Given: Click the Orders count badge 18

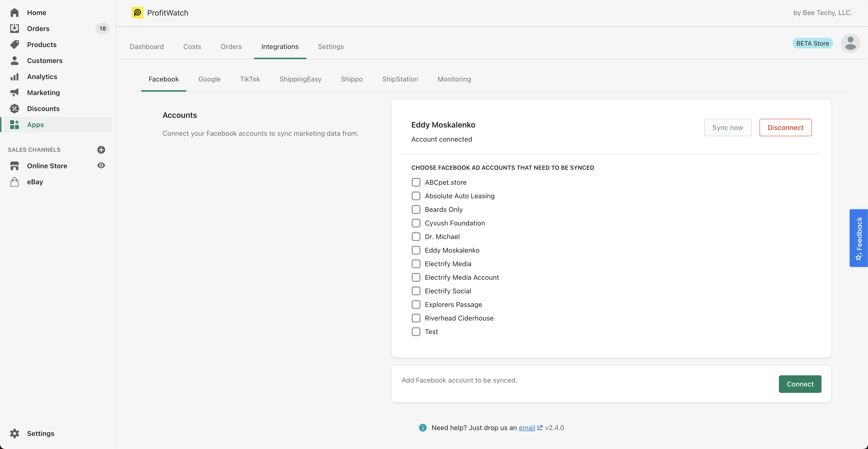Looking at the screenshot, I should click(102, 28).
